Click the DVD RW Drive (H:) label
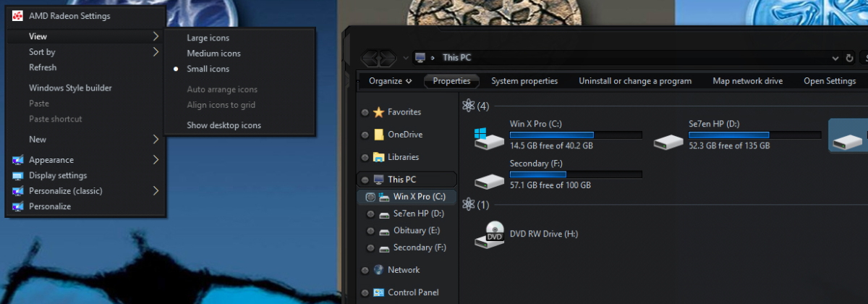Screen dimensions: 868x304 click(x=544, y=234)
